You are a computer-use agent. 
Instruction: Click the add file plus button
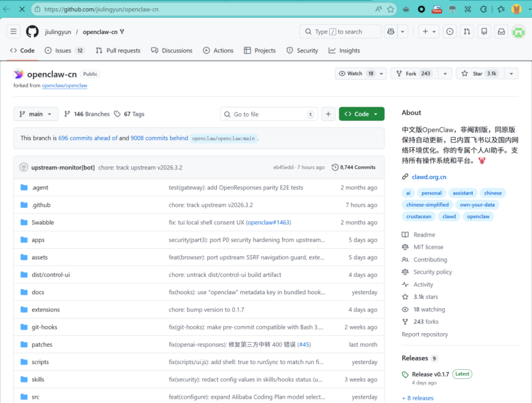pos(328,114)
